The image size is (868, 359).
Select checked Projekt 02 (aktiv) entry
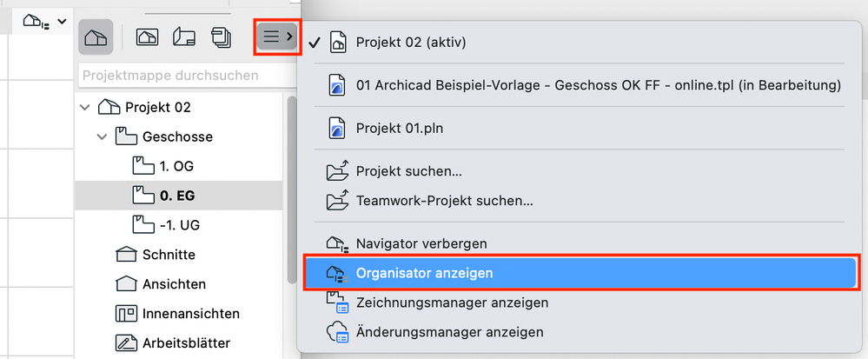(x=410, y=42)
